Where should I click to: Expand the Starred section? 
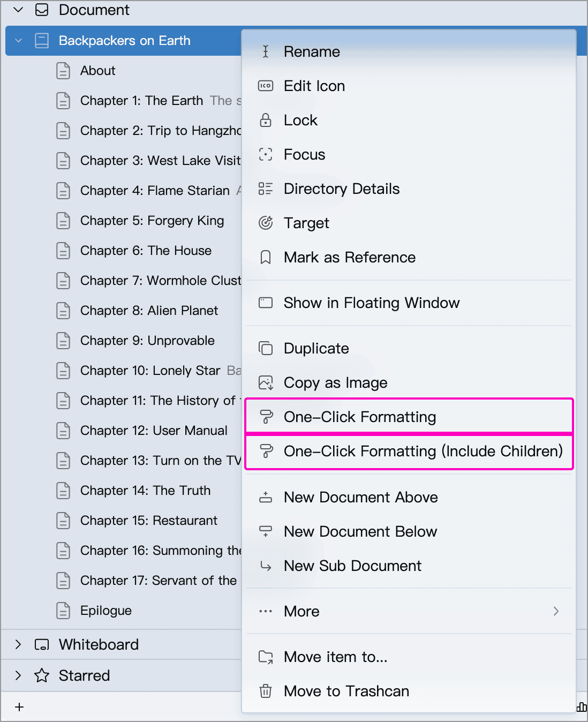(18, 675)
